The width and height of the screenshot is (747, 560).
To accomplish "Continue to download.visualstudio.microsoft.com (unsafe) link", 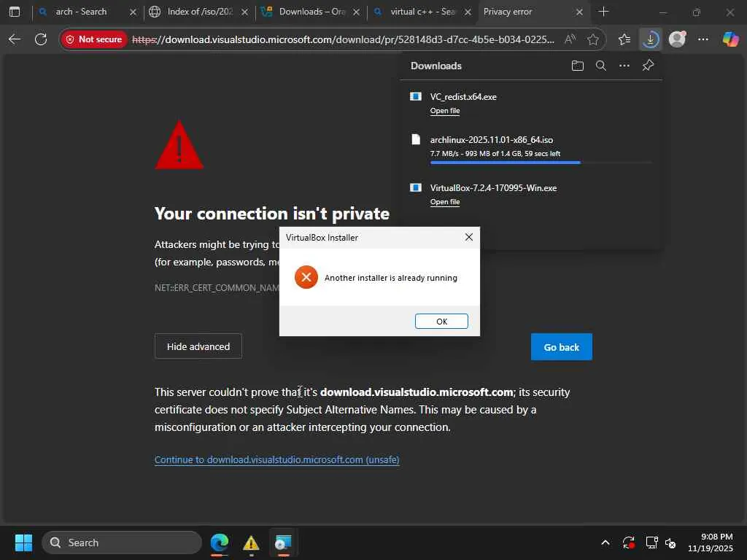I will [x=276, y=459].
